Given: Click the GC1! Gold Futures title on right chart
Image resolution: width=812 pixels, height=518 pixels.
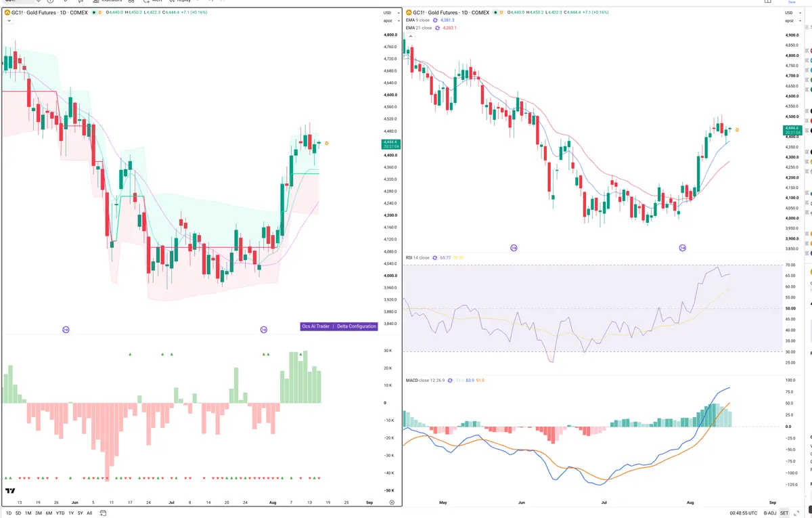Looking at the screenshot, I should pyautogui.click(x=451, y=12).
